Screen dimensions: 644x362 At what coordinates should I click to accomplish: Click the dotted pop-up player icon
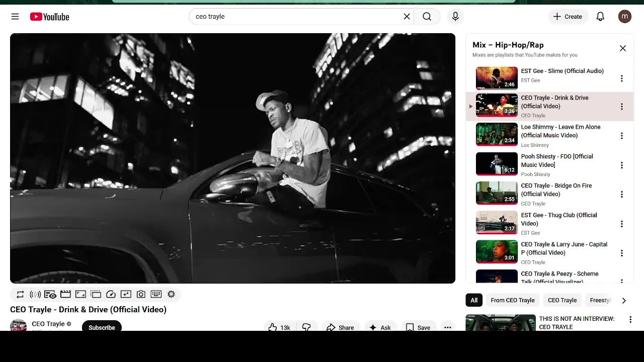point(96,294)
